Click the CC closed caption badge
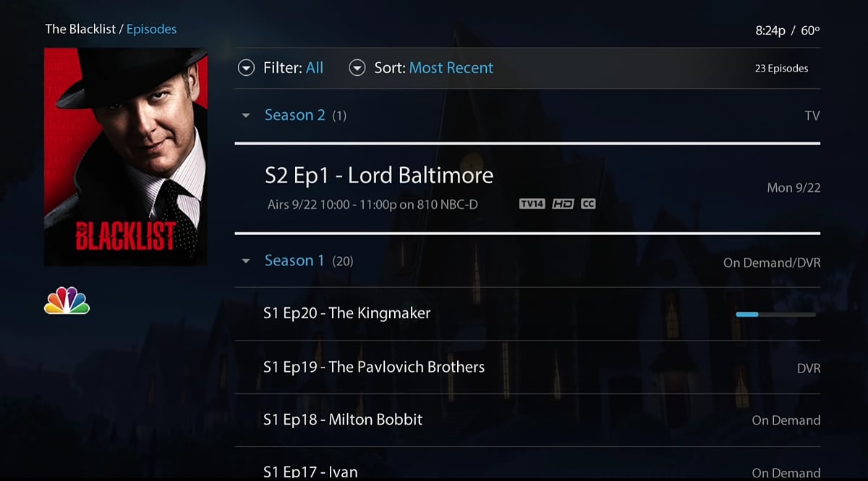The image size is (868, 481). (x=588, y=204)
